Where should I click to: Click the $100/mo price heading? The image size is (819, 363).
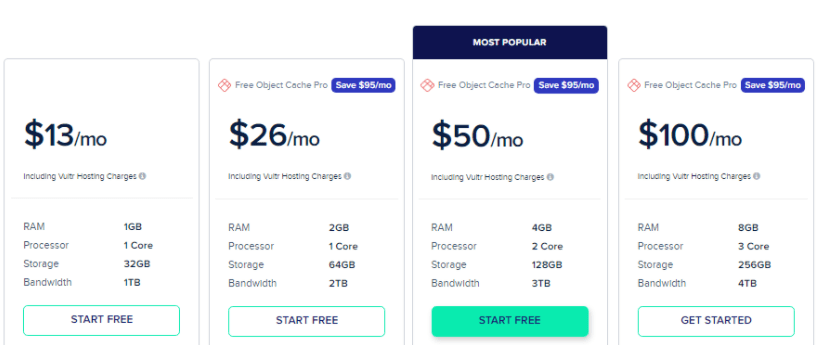coord(689,135)
